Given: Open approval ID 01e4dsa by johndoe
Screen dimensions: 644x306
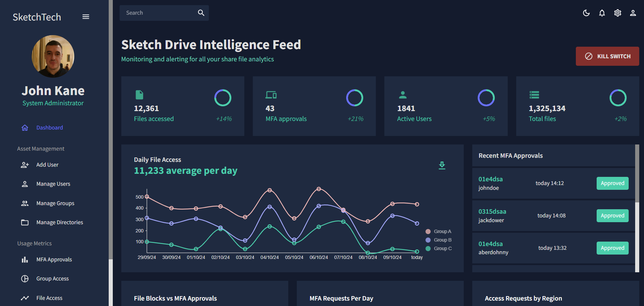Looking at the screenshot, I should click(x=491, y=179).
